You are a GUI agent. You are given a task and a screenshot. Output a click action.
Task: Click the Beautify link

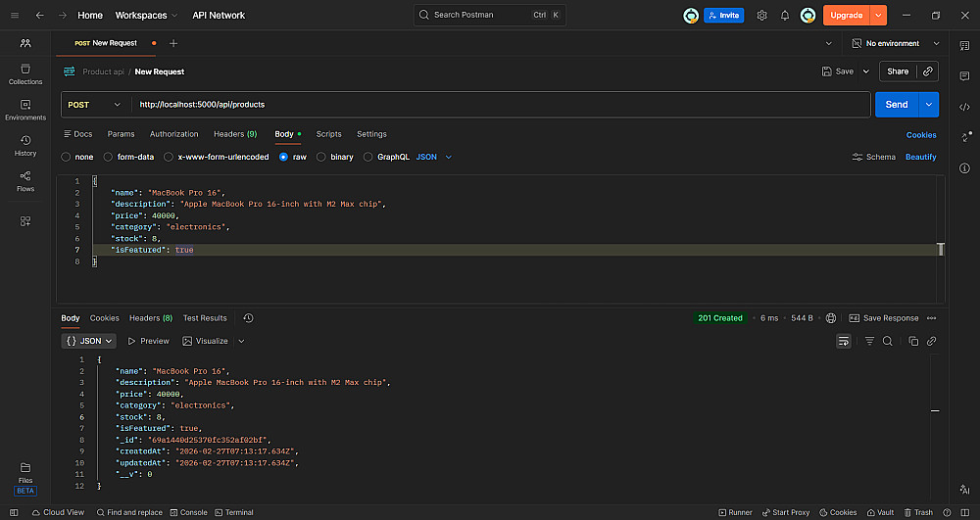920,157
